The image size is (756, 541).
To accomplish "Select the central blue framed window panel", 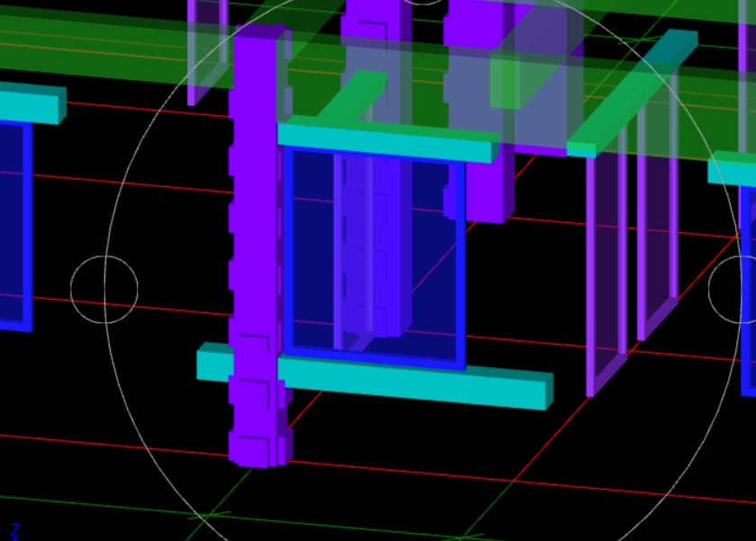I will click(374, 258).
